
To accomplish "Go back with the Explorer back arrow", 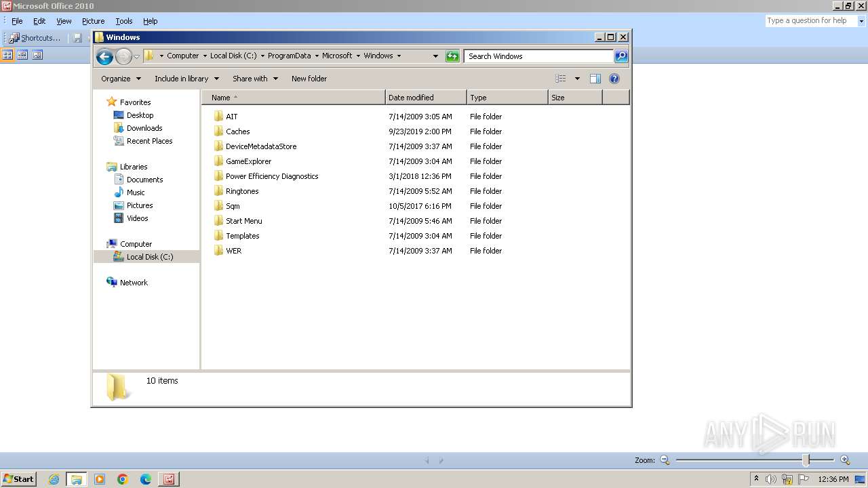I will click(104, 56).
